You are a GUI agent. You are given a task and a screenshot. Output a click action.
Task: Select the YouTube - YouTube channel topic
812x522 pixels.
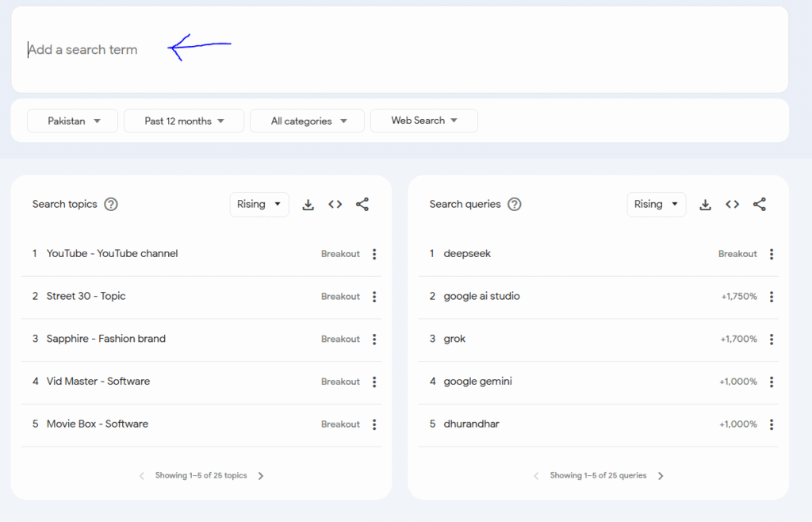coord(112,254)
